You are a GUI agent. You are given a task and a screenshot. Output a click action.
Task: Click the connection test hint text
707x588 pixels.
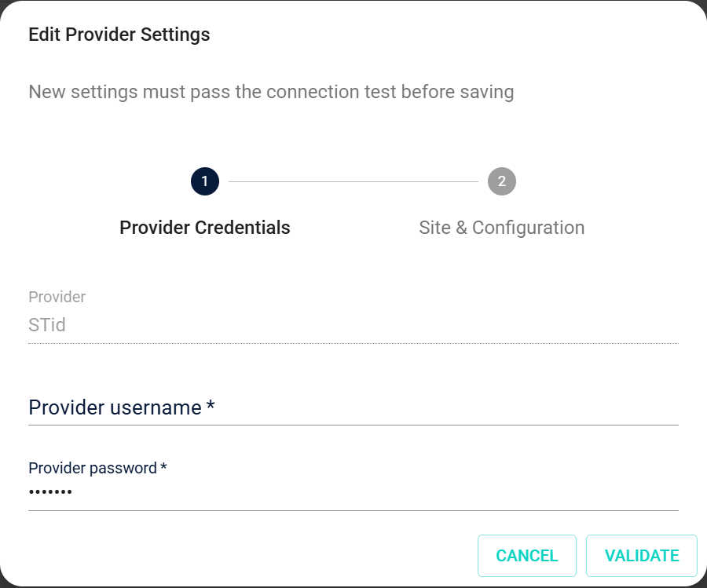(x=271, y=92)
